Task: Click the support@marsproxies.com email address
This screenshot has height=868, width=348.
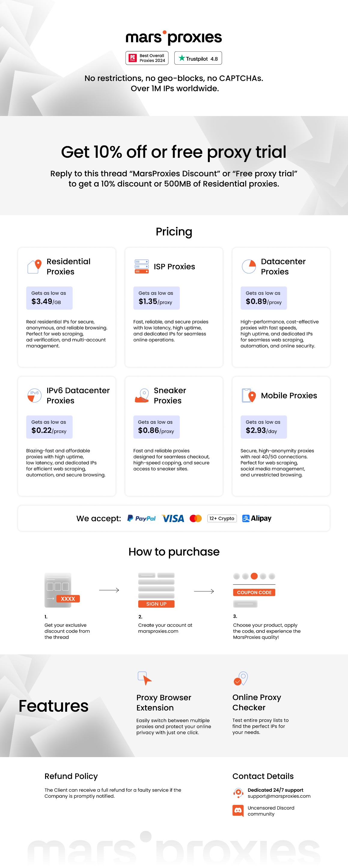Action: pyautogui.click(x=279, y=796)
